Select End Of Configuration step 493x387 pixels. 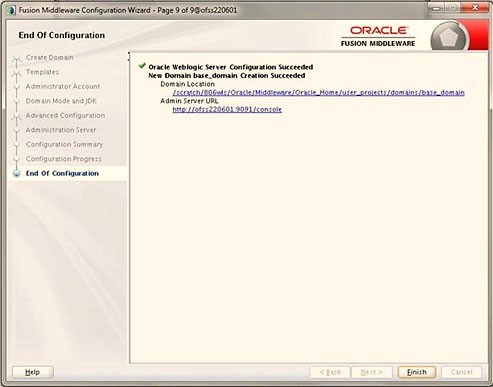(62, 173)
